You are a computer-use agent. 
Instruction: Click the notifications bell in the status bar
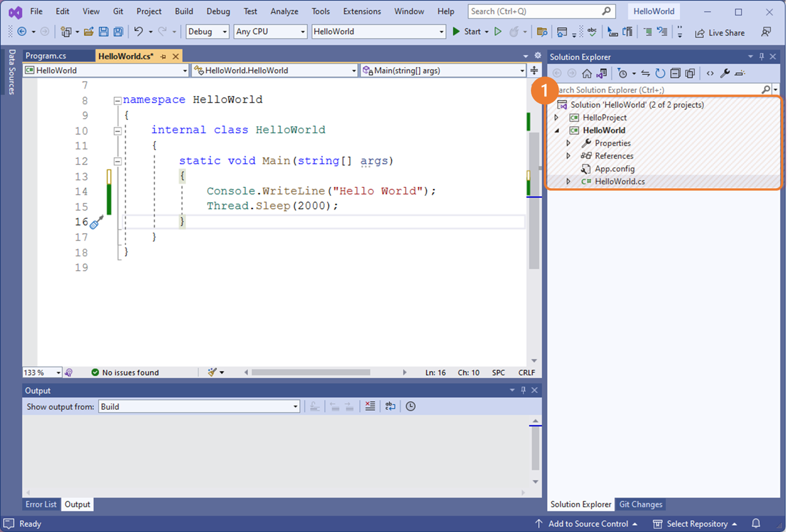(756, 523)
